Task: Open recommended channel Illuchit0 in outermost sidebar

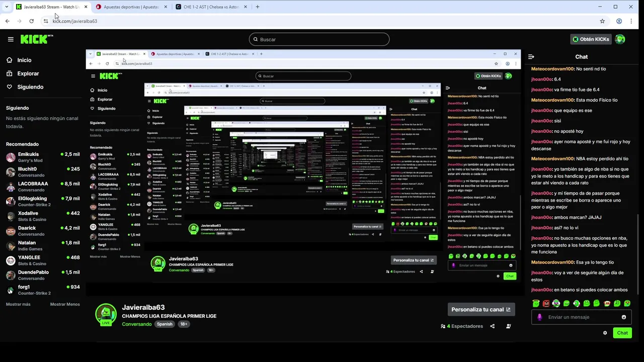Action: click(x=43, y=172)
